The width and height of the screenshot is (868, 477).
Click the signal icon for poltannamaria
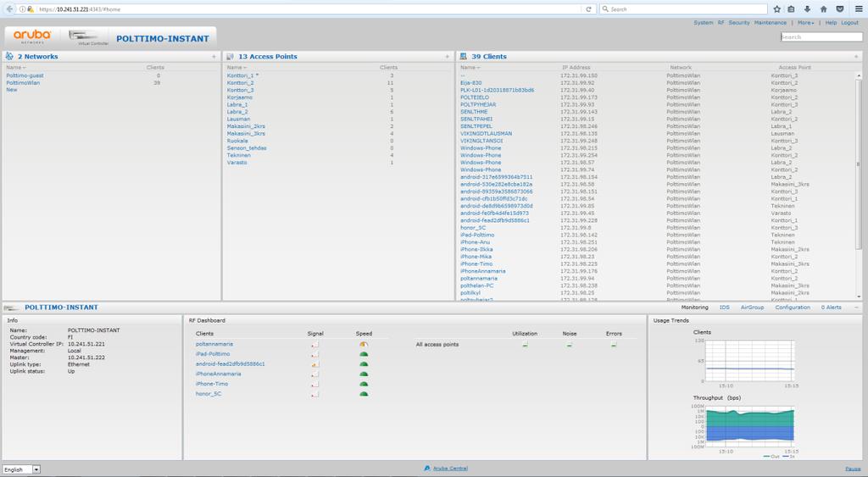pyautogui.click(x=315, y=344)
